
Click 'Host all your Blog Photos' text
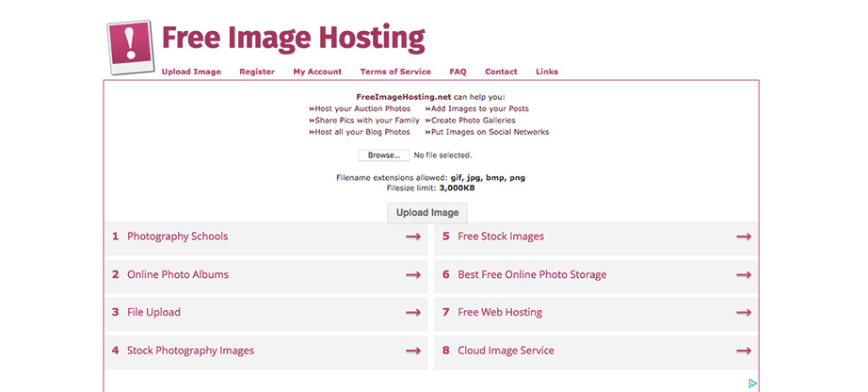click(362, 132)
